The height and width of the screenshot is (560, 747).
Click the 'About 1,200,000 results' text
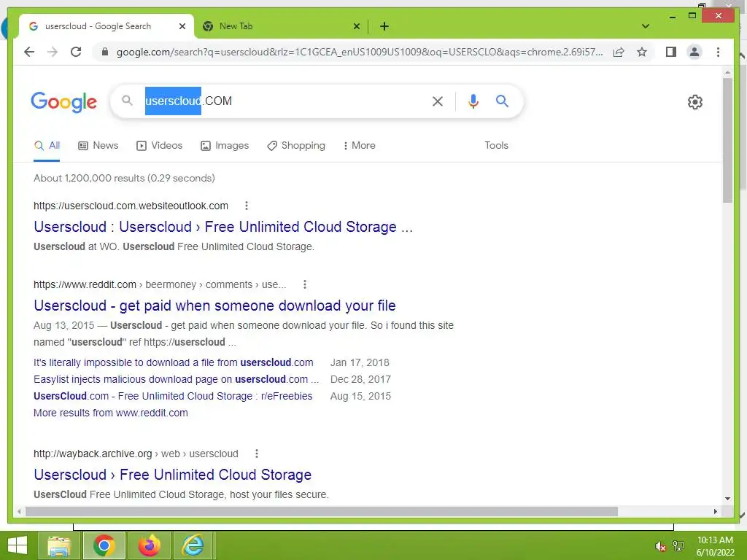pyautogui.click(x=124, y=178)
